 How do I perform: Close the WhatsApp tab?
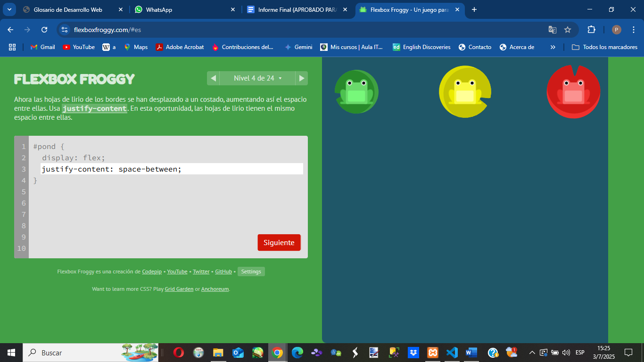(232, 9)
